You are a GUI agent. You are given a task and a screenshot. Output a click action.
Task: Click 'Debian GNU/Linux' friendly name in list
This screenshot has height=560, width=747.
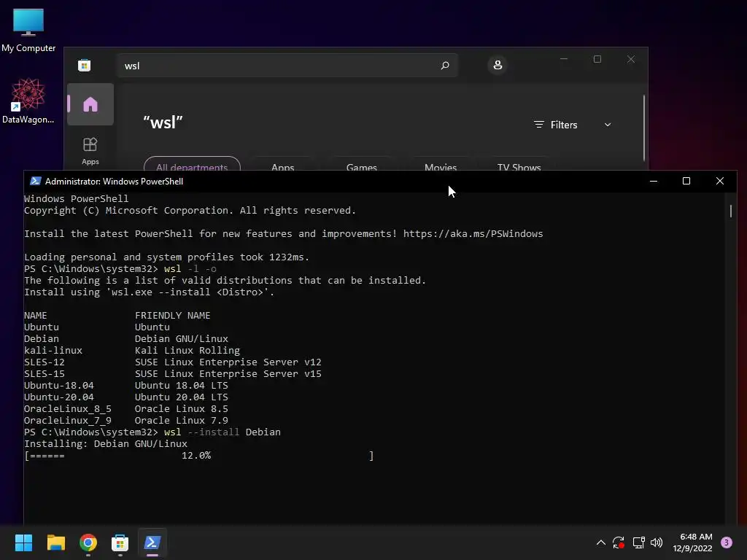[x=182, y=339]
